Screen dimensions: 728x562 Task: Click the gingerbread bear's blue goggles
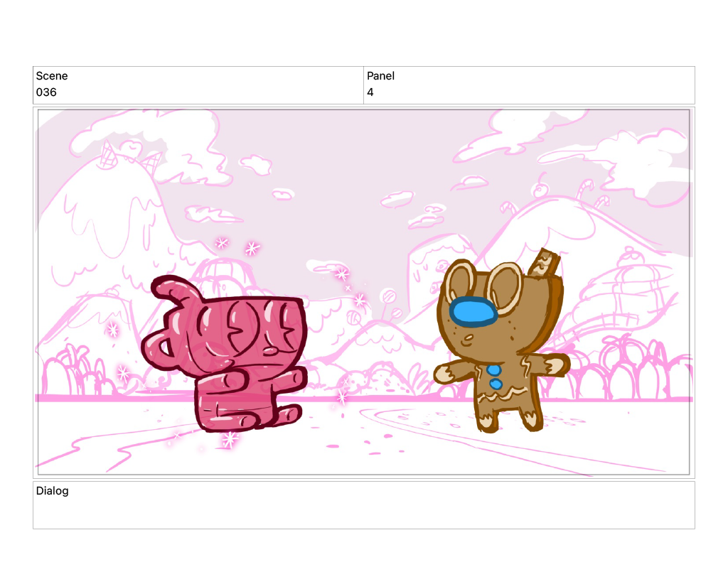473,312
